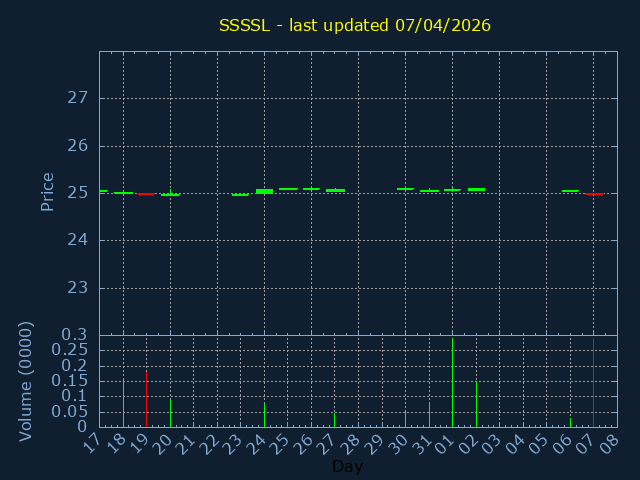Click the green volume bar on day 18
This screenshot has height=480, width=640.
pos(124,402)
